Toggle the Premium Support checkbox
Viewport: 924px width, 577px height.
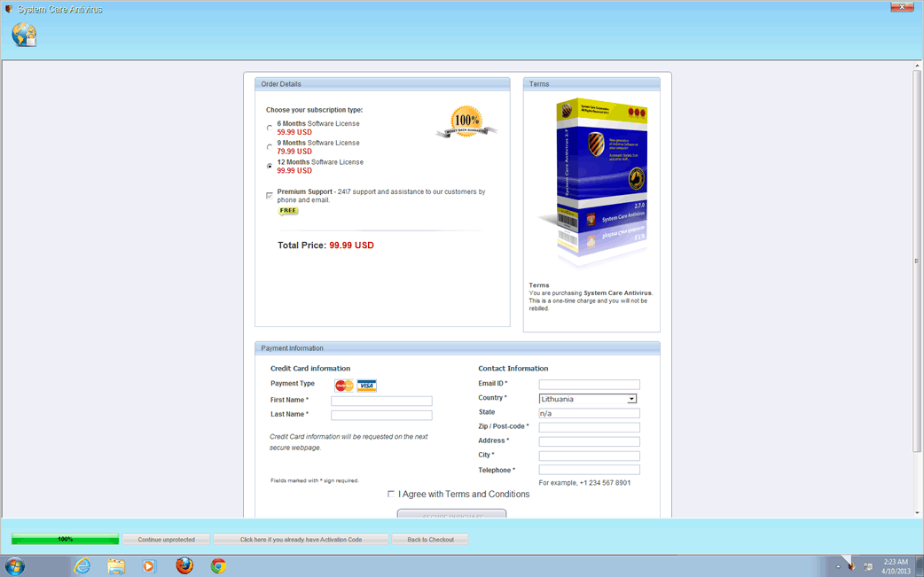point(270,196)
